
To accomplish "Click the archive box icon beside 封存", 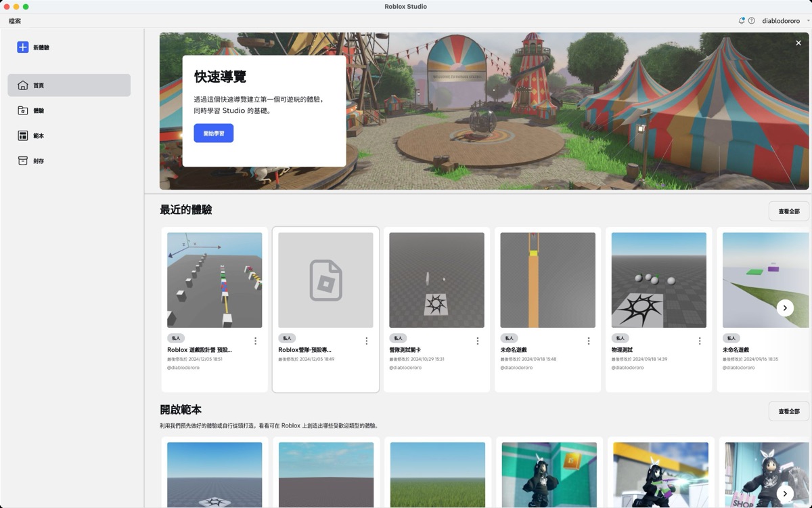I will coord(23,161).
